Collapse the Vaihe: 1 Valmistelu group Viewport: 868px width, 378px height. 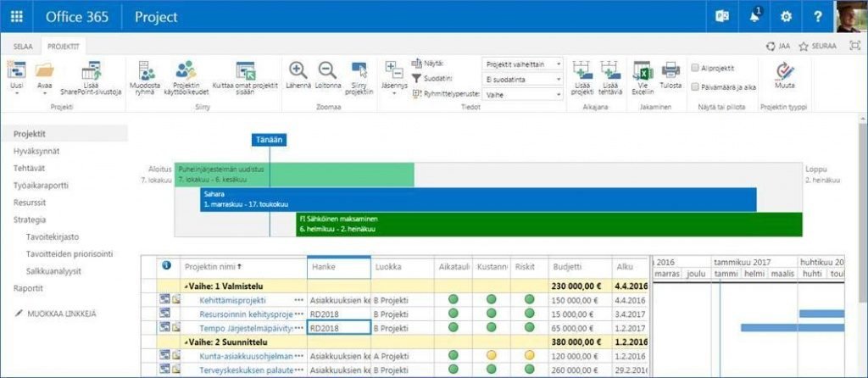pos(186,286)
